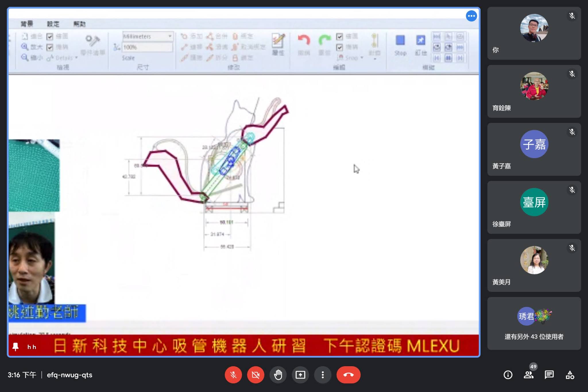Open the 背景 menu in the shared app
The height and width of the screenshot is (392, 588).
27,24
